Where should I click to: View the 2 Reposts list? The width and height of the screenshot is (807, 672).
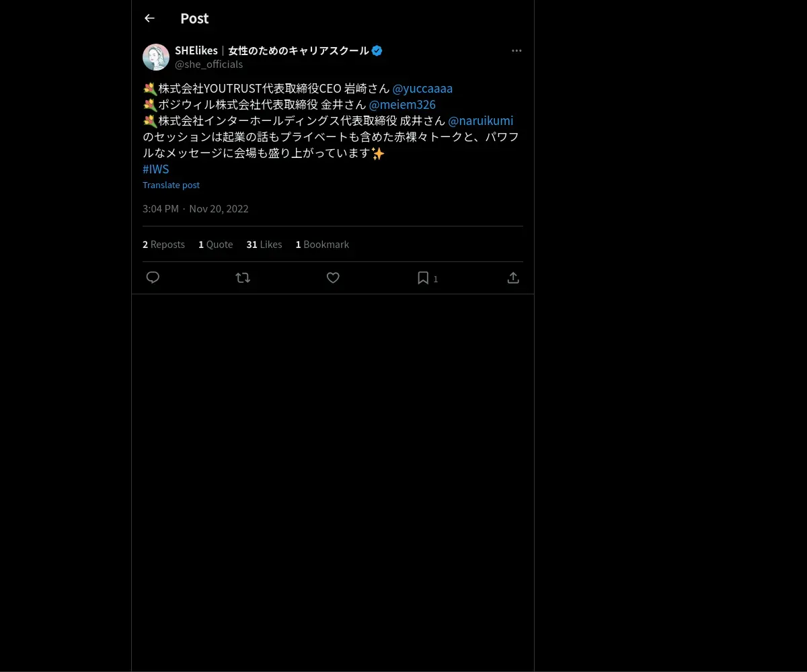(x=163, y=244)
